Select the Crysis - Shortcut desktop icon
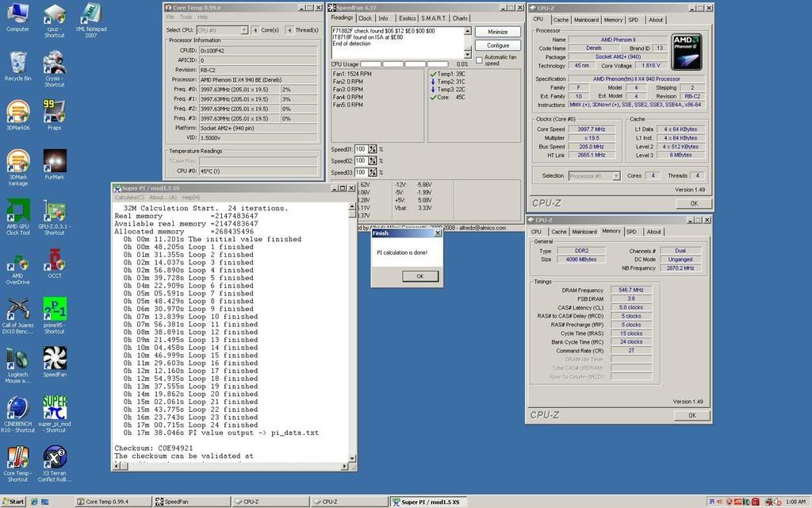812x508 pixels. [x=55, y=70]
